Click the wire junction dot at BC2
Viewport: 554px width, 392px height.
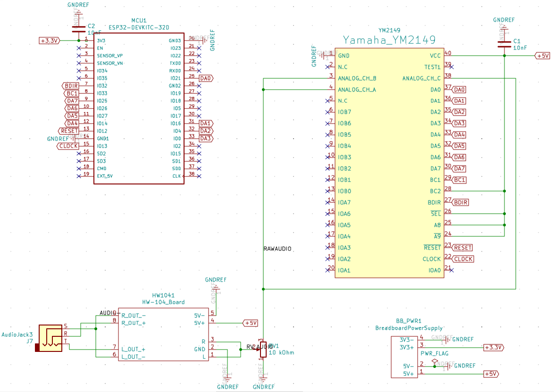click(504, 191)
